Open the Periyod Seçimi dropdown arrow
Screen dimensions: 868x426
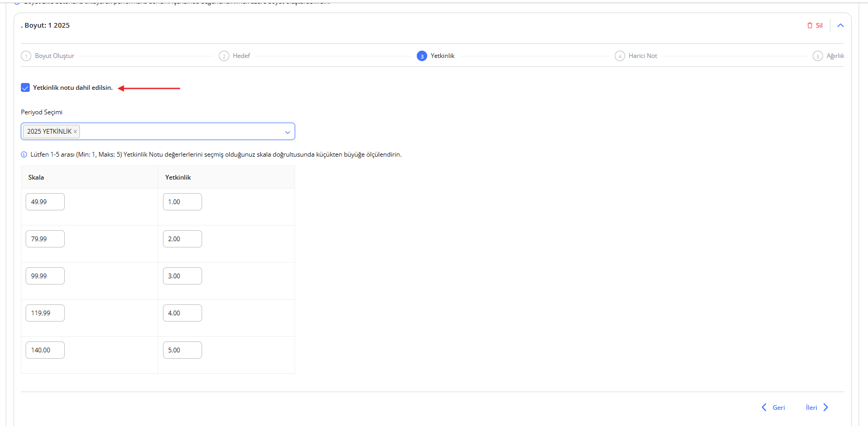[287, 132]
